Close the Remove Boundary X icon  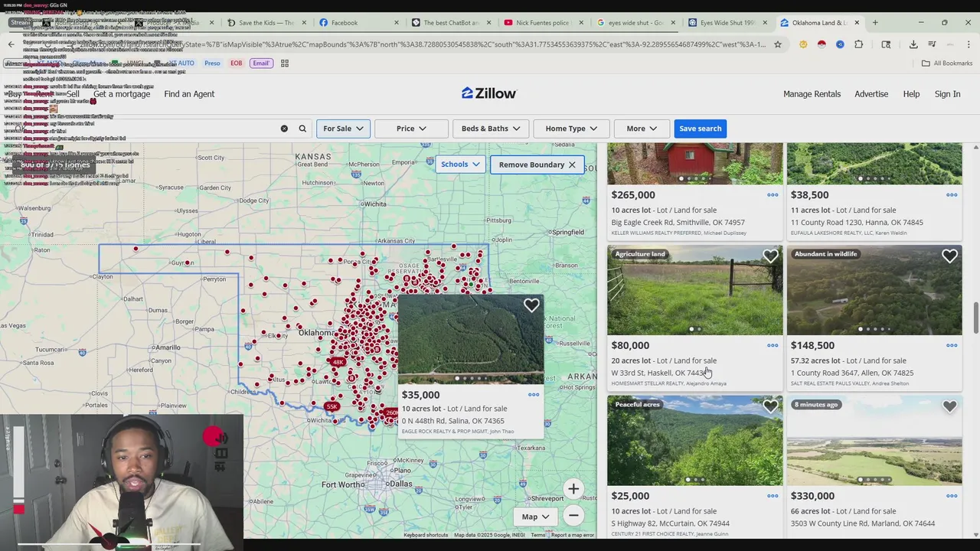572,165
